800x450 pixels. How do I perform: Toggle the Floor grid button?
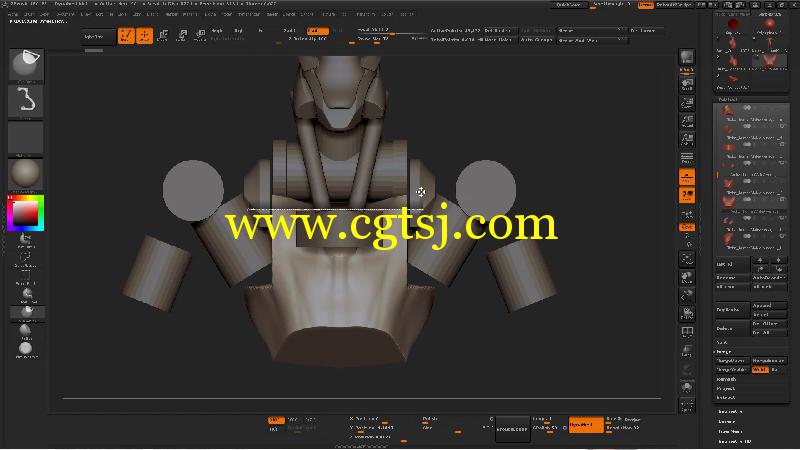687,177
